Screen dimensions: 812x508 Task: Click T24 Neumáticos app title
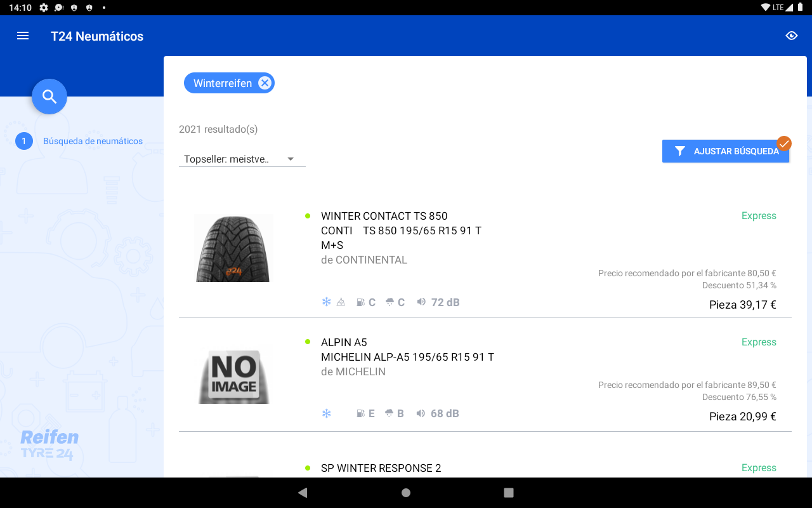click(x=97, y=36)
